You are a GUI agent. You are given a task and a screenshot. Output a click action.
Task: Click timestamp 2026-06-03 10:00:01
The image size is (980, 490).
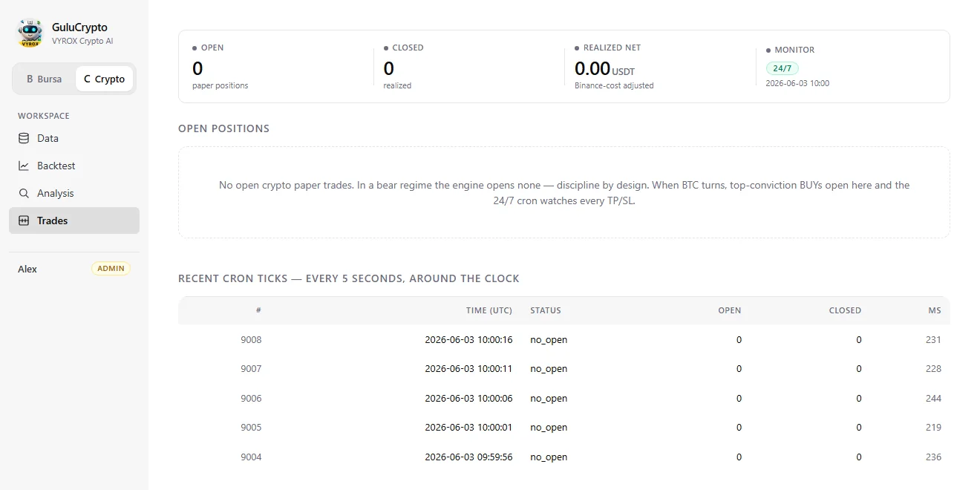[x=468, y=427]
